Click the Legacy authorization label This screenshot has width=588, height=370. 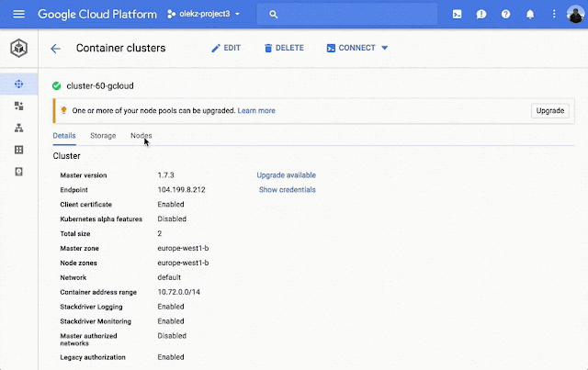(x=93, y=357)
